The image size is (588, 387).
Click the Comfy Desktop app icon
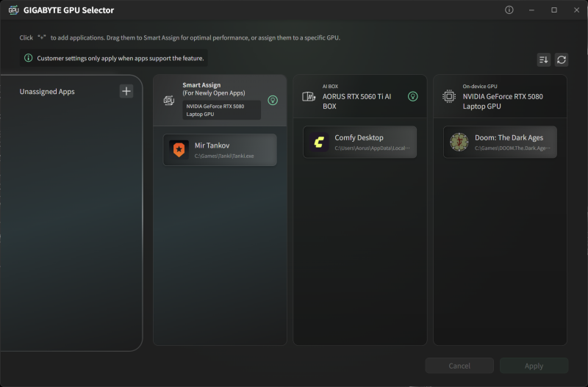click(319, 142)
